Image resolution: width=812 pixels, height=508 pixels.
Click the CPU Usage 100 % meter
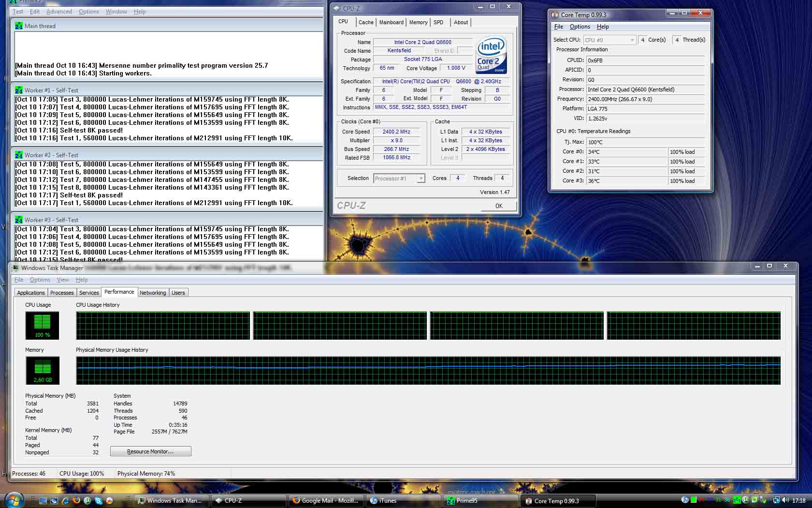point(42,325)
